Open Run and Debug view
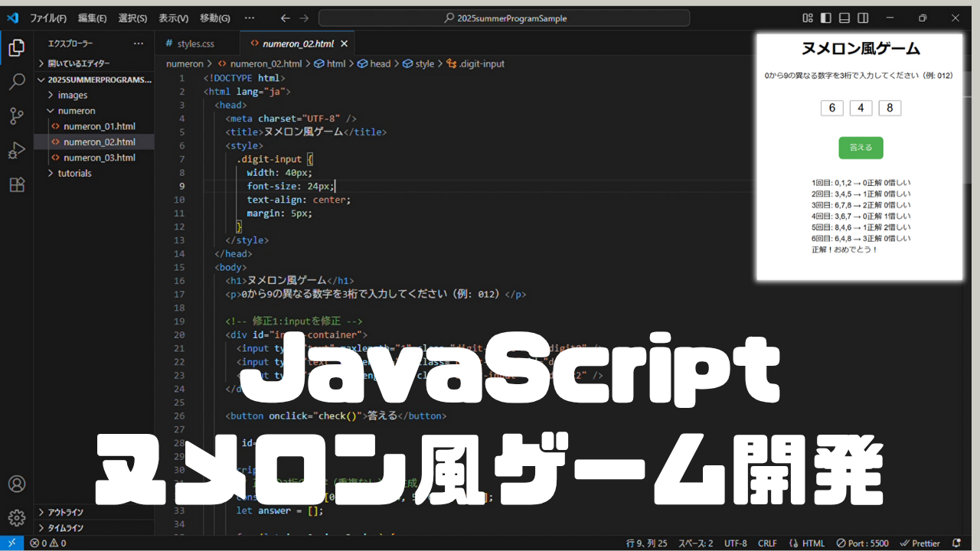The width and height of the screenshot is (980, 551). point(16,151)
